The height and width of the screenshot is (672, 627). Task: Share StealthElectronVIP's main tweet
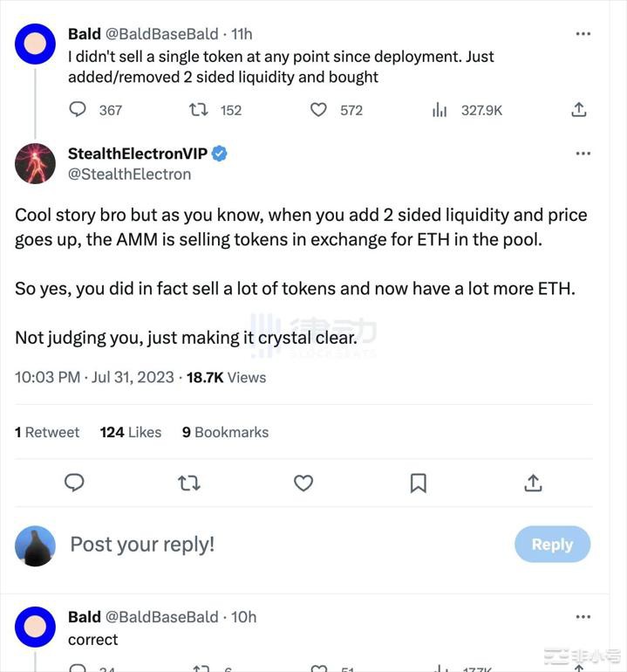pos(533,483)
